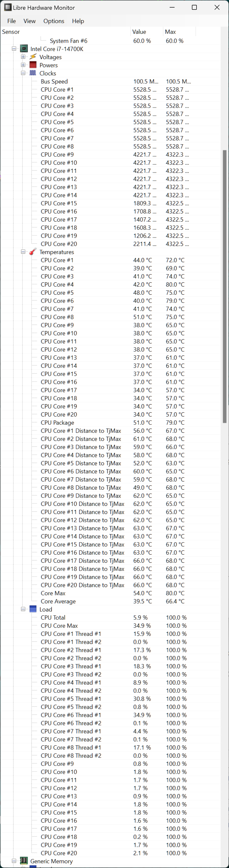Select CPU Core #20 Distance to TjMax

[110, 585]
